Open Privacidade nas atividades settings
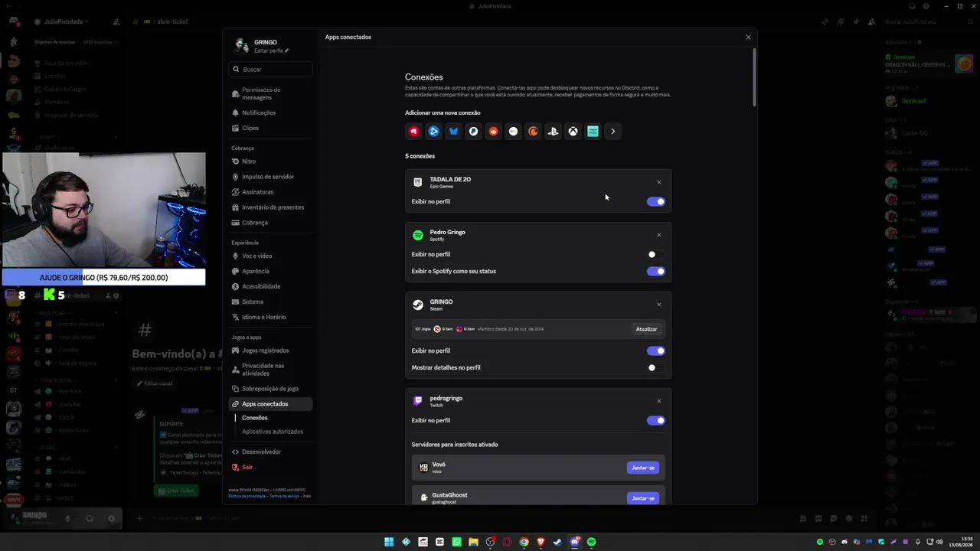This screenshot has width=980, height=551. click(x=271, y=370)
